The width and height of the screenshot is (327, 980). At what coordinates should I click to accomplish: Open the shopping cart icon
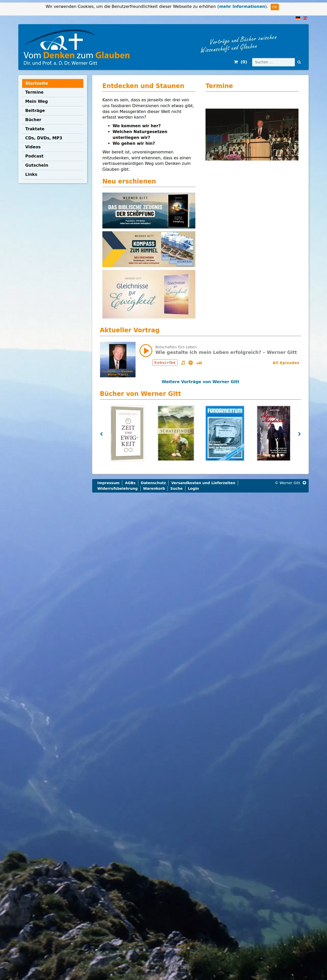(236, 62)
